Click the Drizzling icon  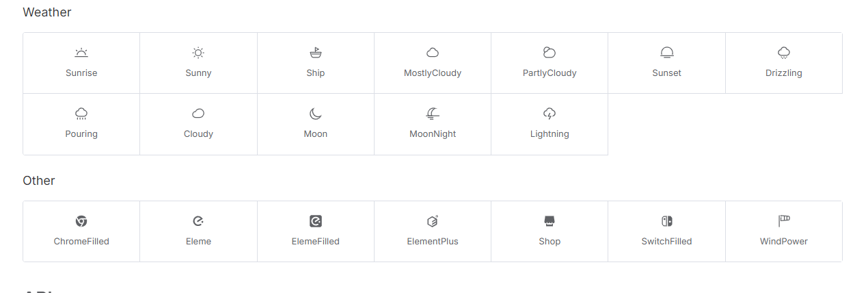point(784,63)
